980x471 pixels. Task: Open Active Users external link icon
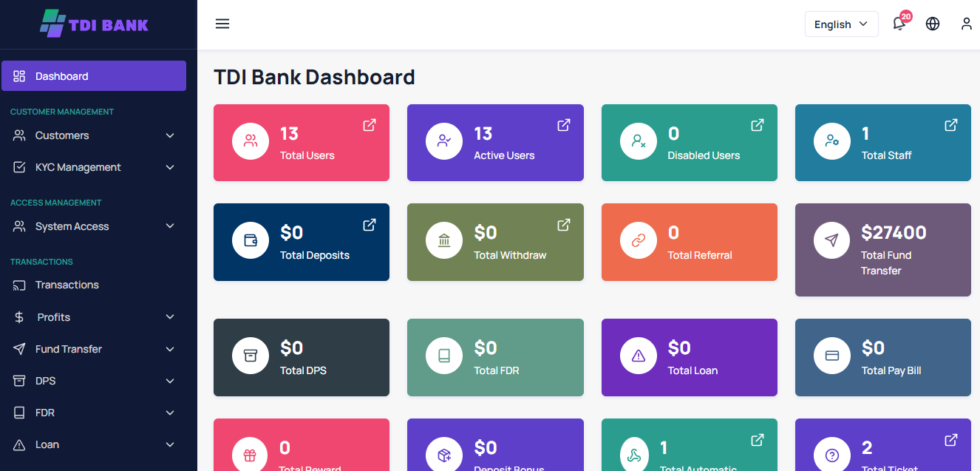click(x=564, y=125)
